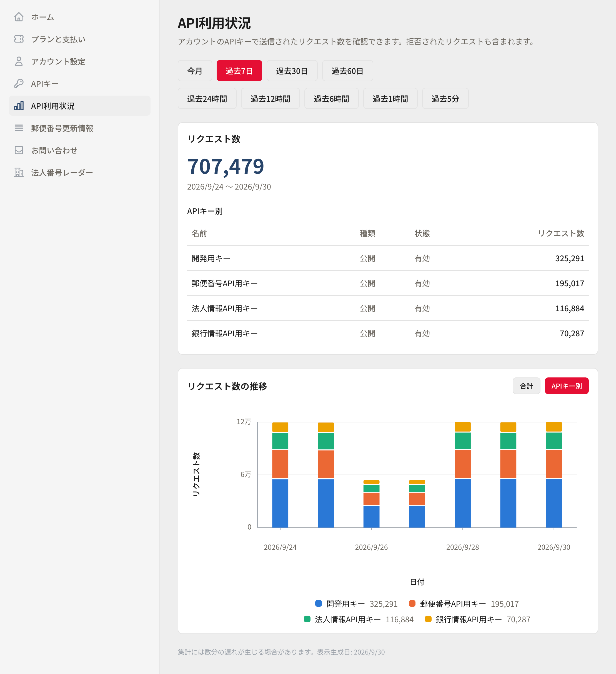Click the ticket icon beside プランと支払い
The image size is (616, 674).
[19, 39]
